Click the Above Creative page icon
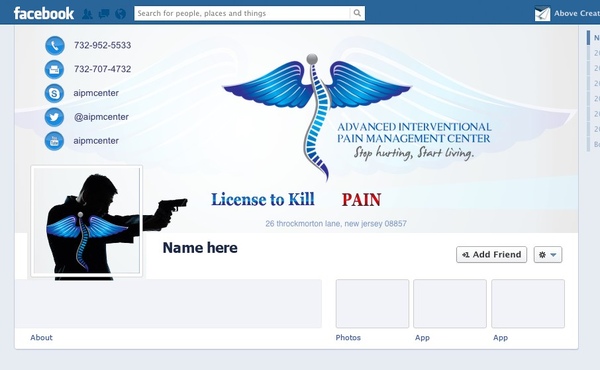 click(x=542, y=14)
